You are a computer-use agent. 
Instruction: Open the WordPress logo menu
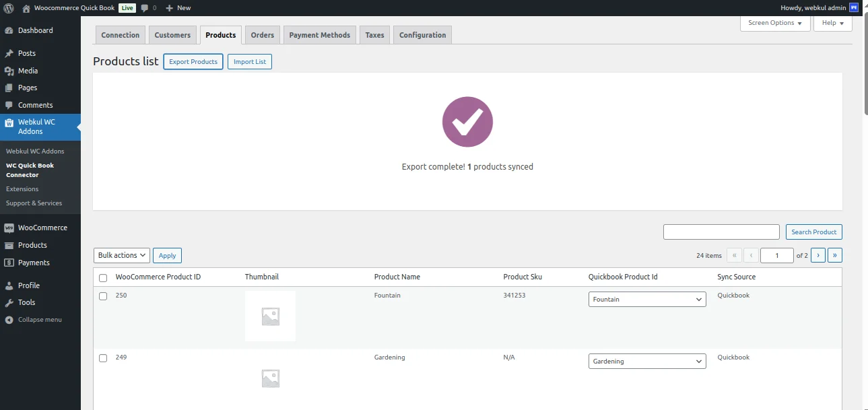coord(7,7)
